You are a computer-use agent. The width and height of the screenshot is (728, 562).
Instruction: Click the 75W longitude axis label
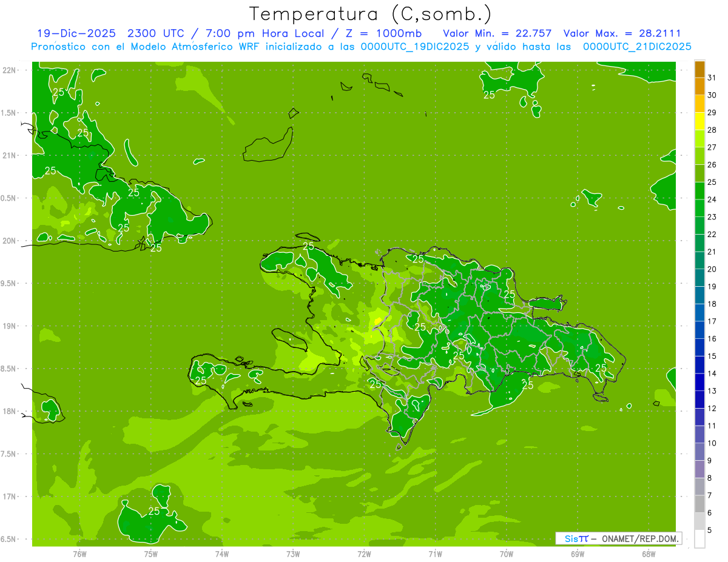click(150, 554)
